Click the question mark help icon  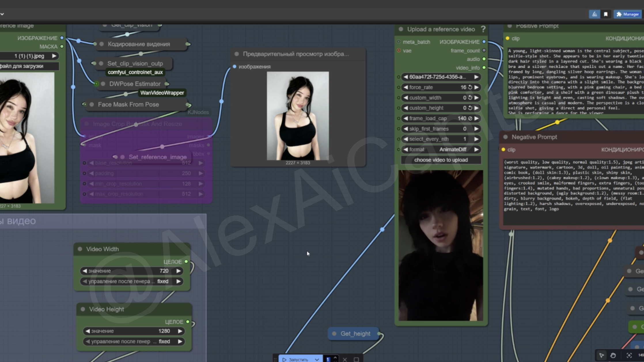tap(483, 29)
